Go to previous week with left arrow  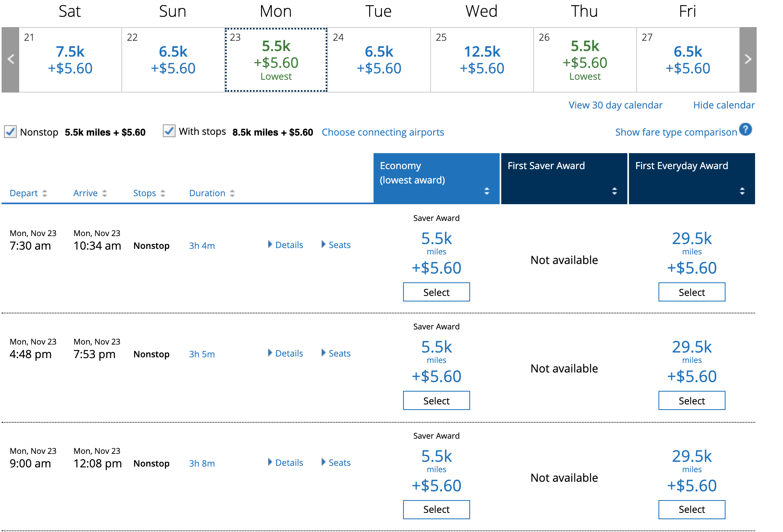tap(11, 59)
